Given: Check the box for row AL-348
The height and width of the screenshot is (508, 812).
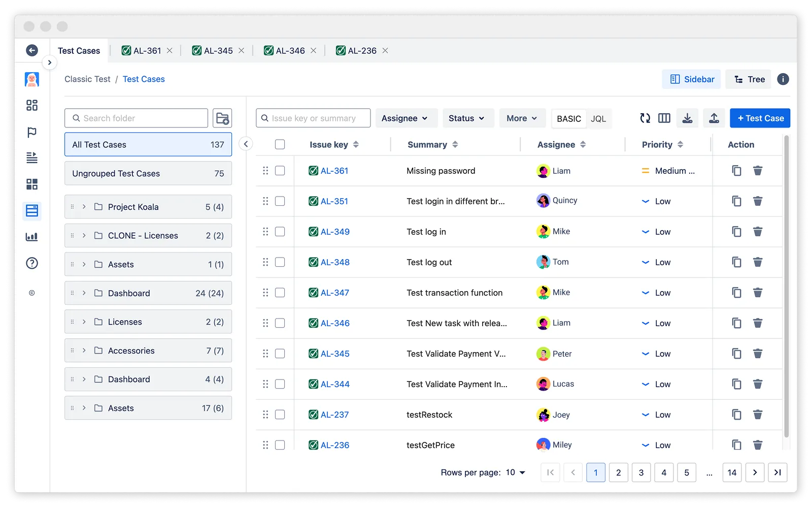Looking at the screenshot, I should click(280, 262).
